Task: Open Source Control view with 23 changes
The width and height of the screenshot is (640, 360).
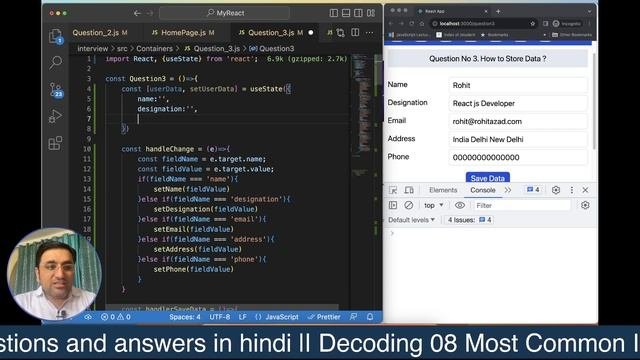Action: (56, 90)
